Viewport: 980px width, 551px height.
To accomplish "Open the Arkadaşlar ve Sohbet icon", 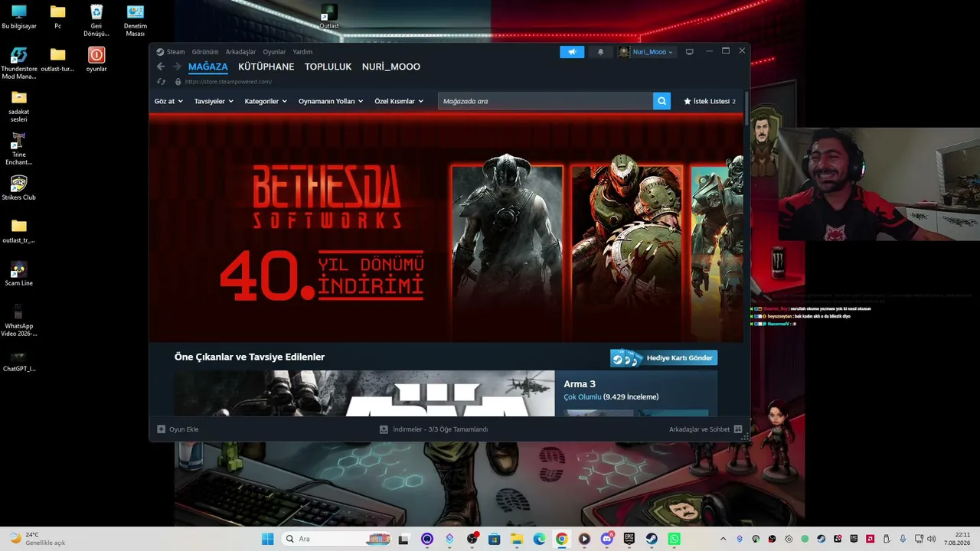I will click(738, 429).
